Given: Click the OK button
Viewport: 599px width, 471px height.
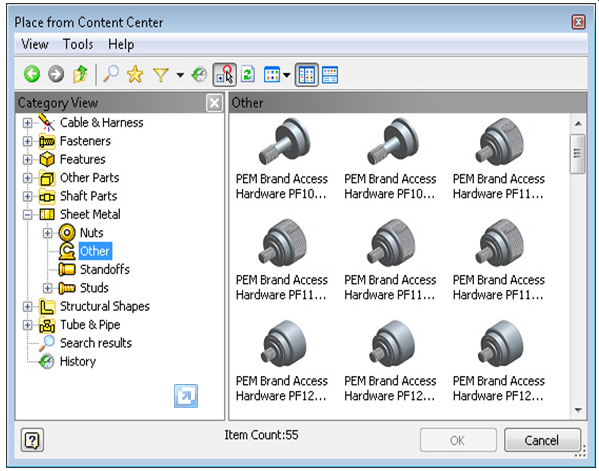Looking at the screenshot, I should coord(458,440).
